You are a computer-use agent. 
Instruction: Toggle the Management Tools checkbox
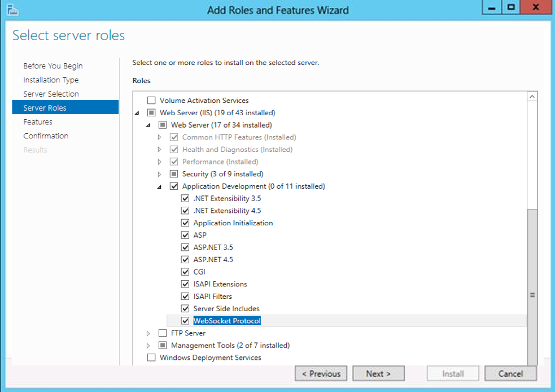click(x=163, y=345)
